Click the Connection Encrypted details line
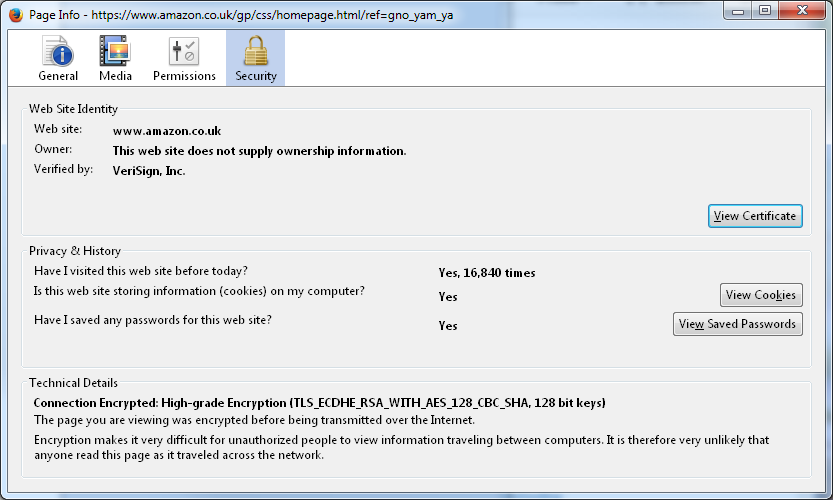This screenshot has width=833, height=500. tap(319, 403)
